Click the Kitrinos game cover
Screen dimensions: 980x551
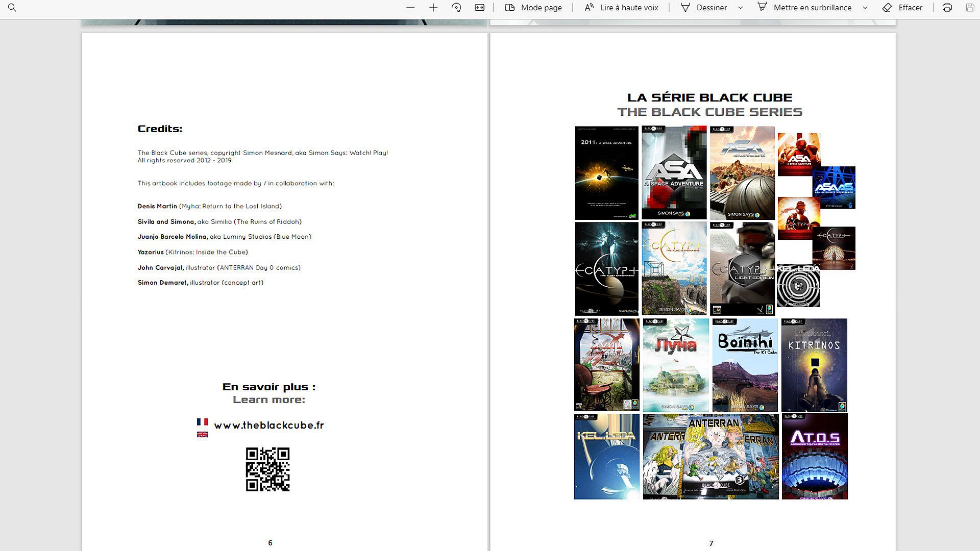point(814,365)
